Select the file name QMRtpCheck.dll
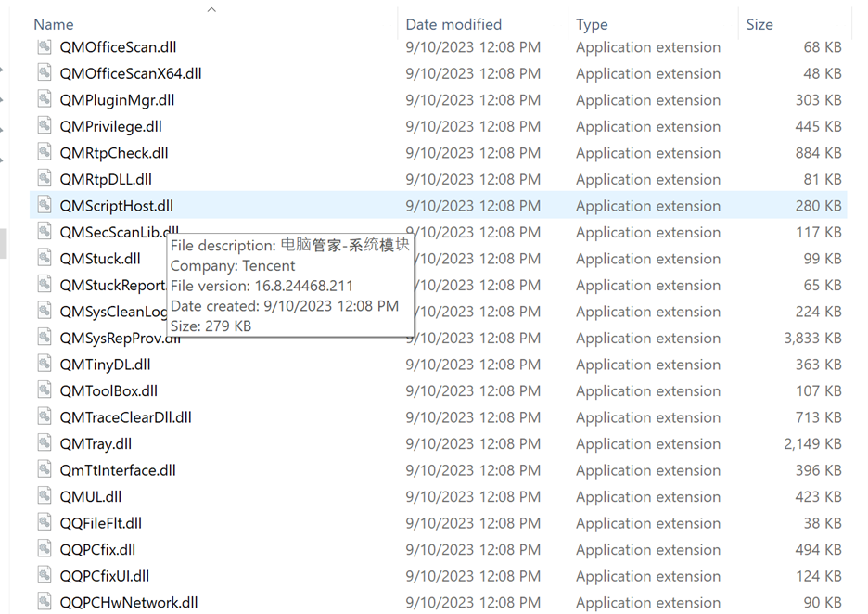 coord(114,153)
